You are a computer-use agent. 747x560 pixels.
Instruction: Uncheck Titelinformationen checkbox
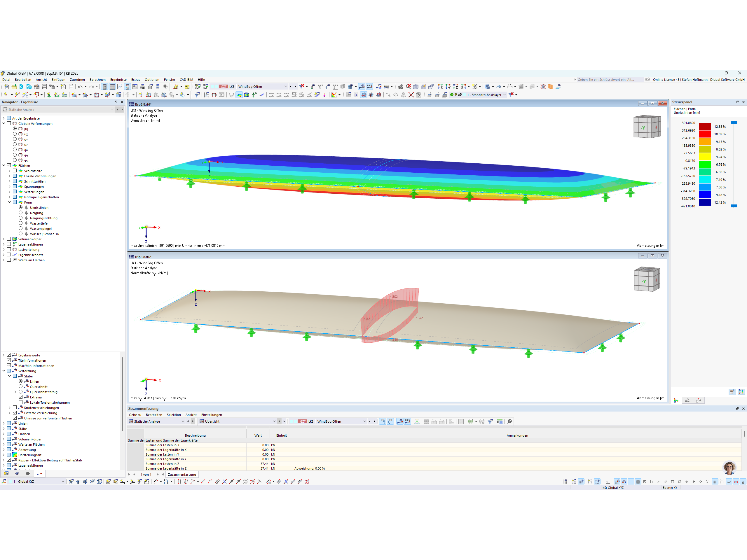[9, 360]
